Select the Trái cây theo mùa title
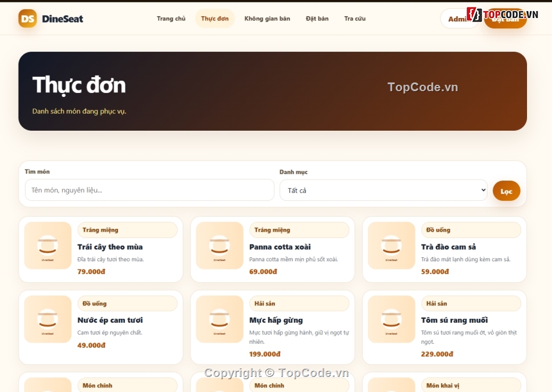Screen dimensions: 552x392 110,247
